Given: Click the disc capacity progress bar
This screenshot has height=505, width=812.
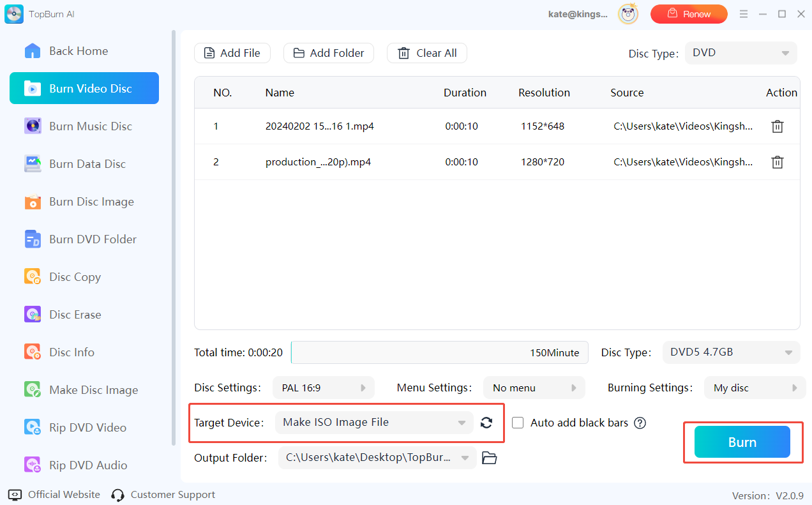Looking at the screenshot, I should [x=439, y=352].
